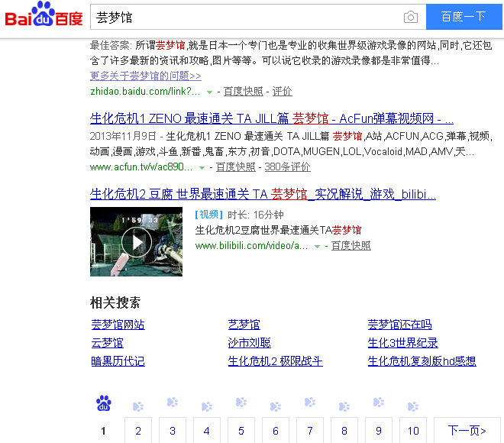504x443 pixels.
Task: Expand dropdown arrow next to www.bilibili.com URL
Action: pos(317,247)
